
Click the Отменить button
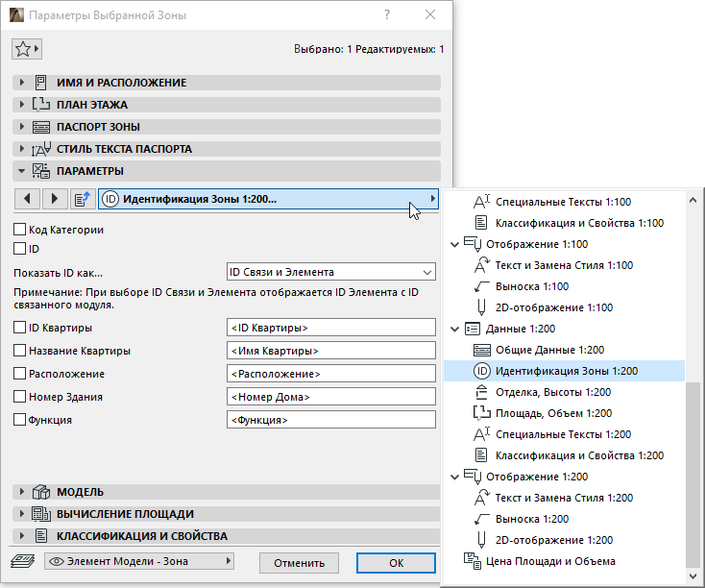300,563
